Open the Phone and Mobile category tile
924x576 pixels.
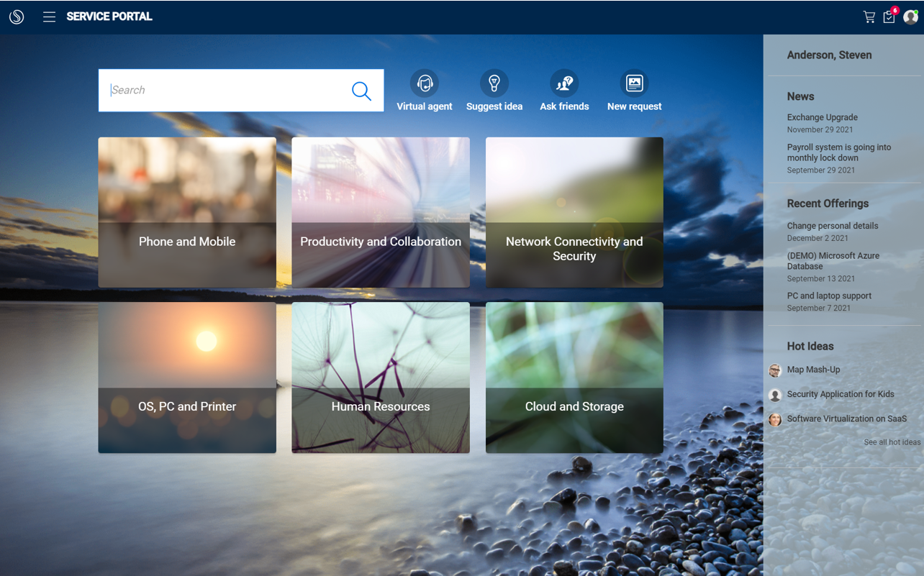point(187,212)
